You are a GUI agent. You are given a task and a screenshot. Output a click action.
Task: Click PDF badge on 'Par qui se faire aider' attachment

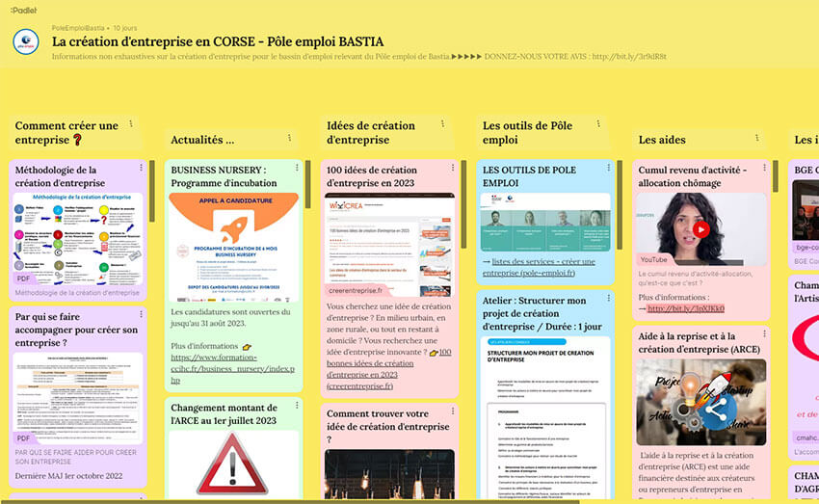tap(23, 438)
